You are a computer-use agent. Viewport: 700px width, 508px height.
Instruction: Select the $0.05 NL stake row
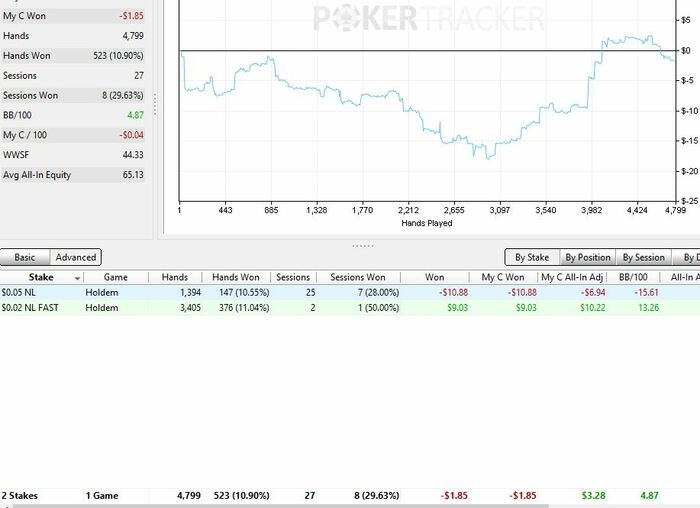pos(350,293)
